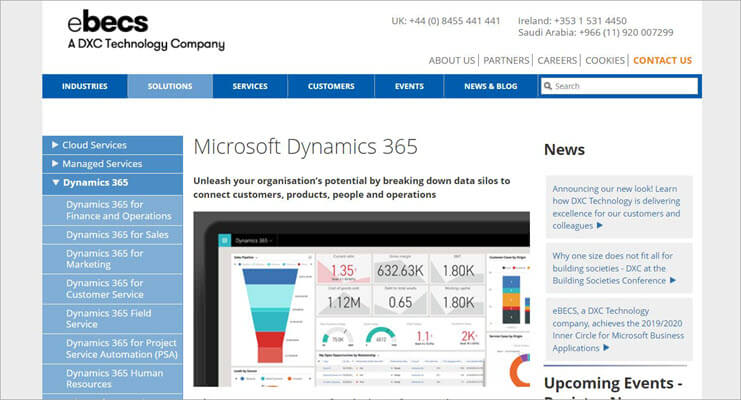
Task: Click arrow after 'Building Societies Conference'
Action: [x=673, y=280]
